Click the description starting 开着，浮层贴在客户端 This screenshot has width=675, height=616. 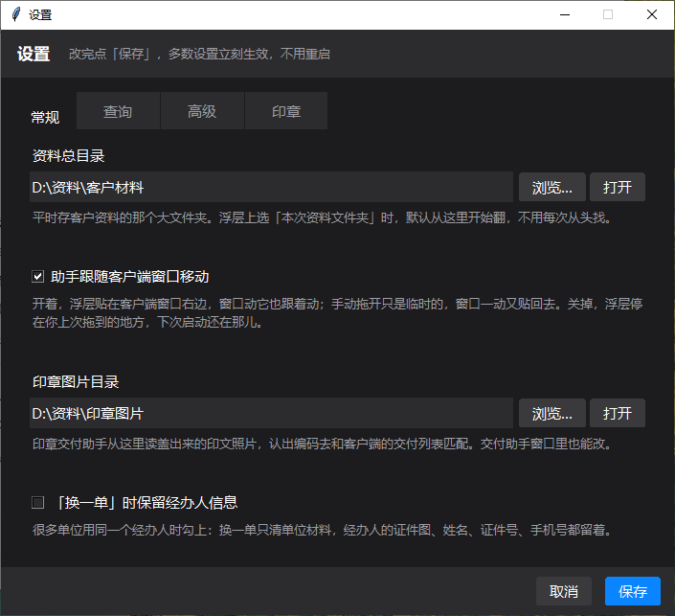337,312
